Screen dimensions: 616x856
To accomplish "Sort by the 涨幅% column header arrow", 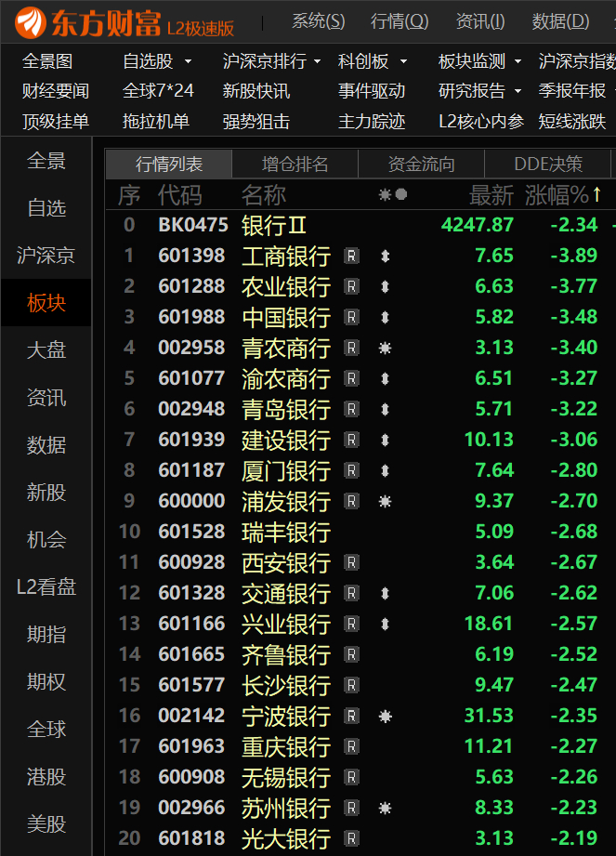I will 596,194.
